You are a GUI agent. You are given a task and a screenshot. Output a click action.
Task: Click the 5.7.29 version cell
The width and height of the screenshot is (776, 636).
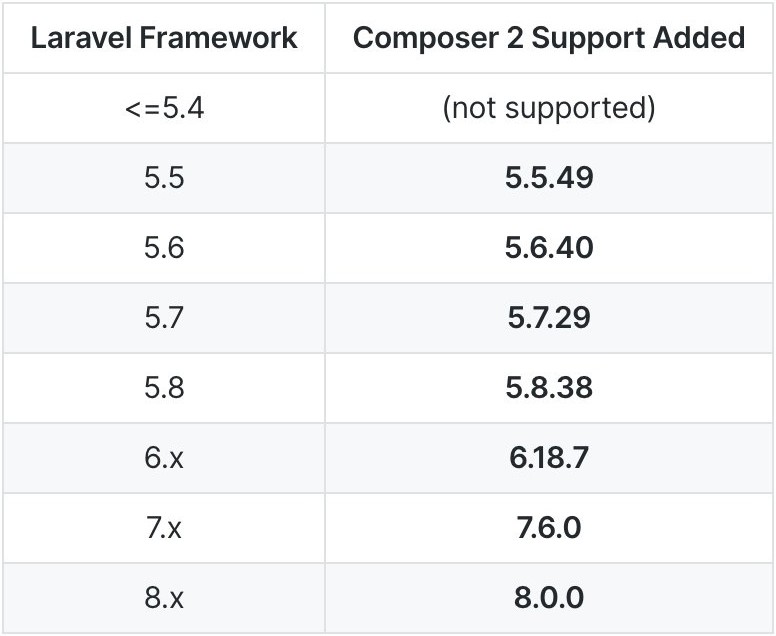pos(549,318)
